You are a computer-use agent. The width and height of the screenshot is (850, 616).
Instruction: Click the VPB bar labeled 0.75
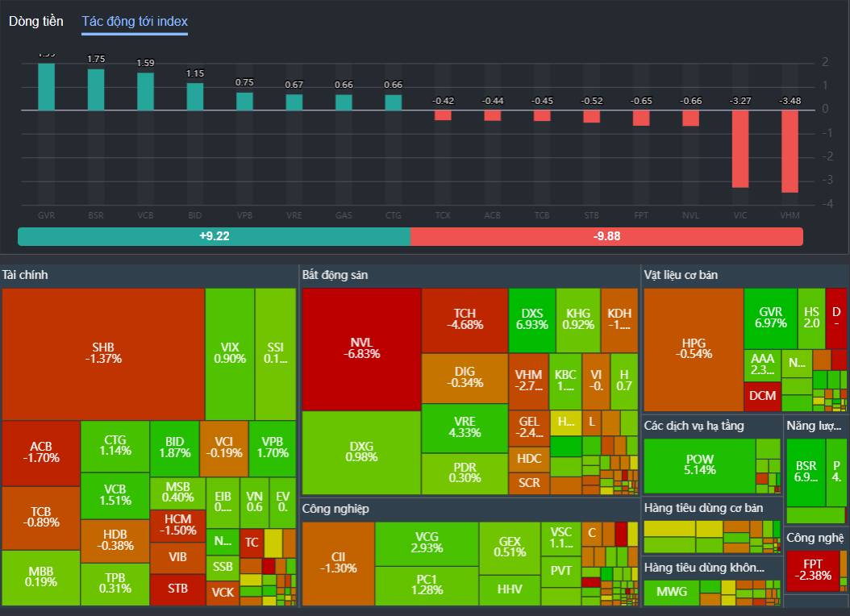click(244, 102)
